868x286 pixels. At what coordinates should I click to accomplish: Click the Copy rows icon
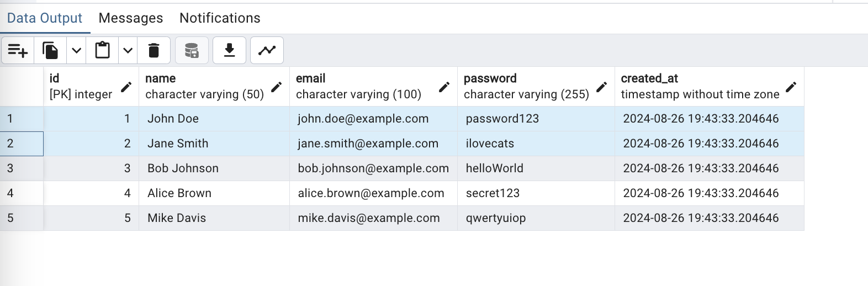click(x=50, y=51)
